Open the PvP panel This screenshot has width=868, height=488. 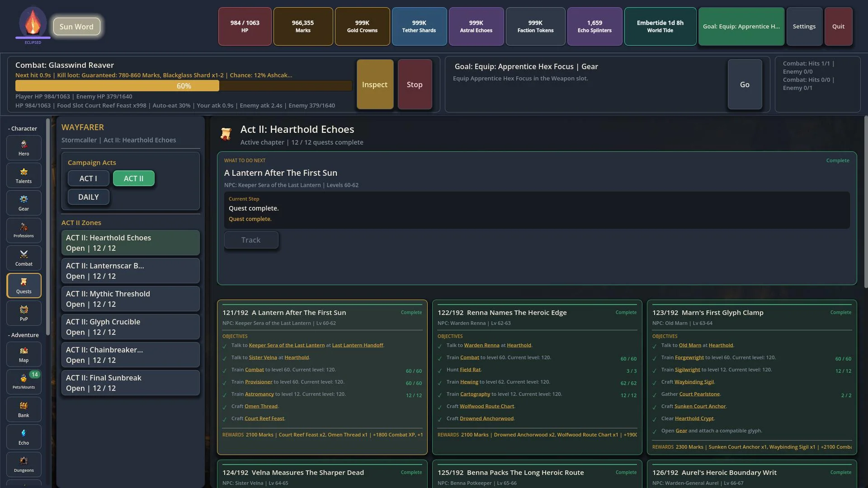[x=24, y=313]
